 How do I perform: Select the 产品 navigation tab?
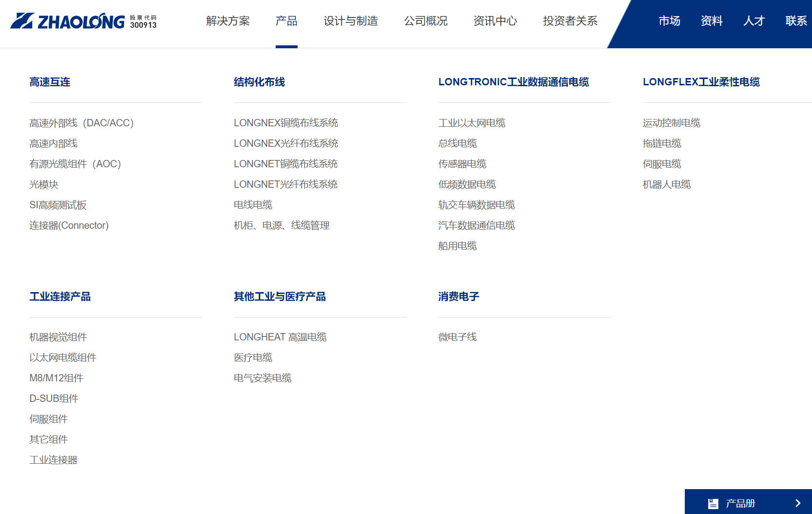pyautogui.click(x=286, y=21)
